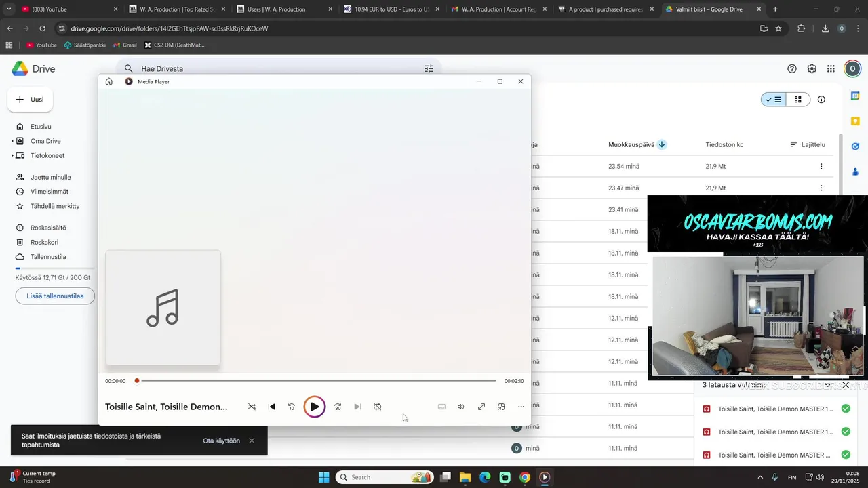Open Roskakori trash section
868x488 pixels.
pos(44,242)
